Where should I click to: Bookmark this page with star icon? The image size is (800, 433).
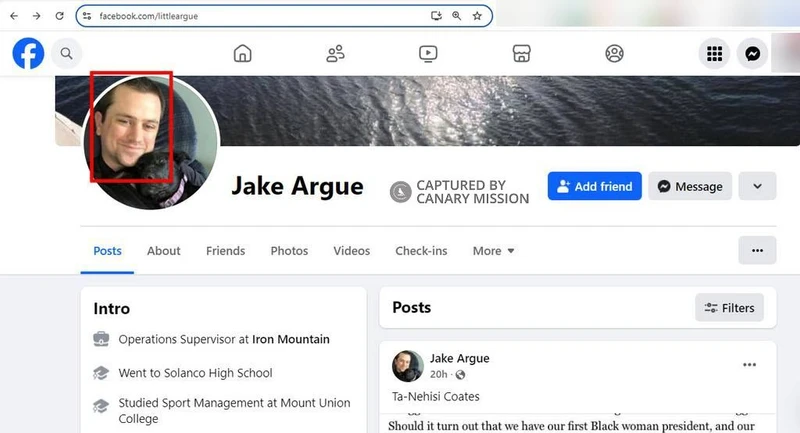coord(477,16)
